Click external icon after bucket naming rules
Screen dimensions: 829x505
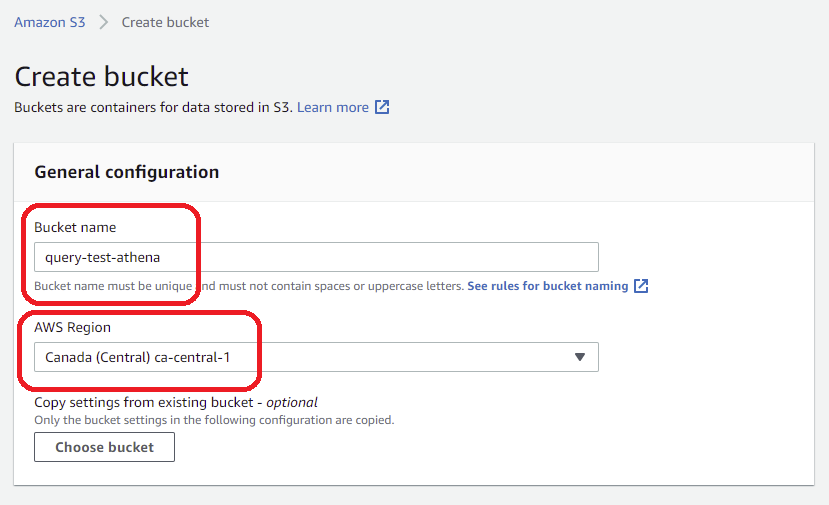[x=642, y=286]
